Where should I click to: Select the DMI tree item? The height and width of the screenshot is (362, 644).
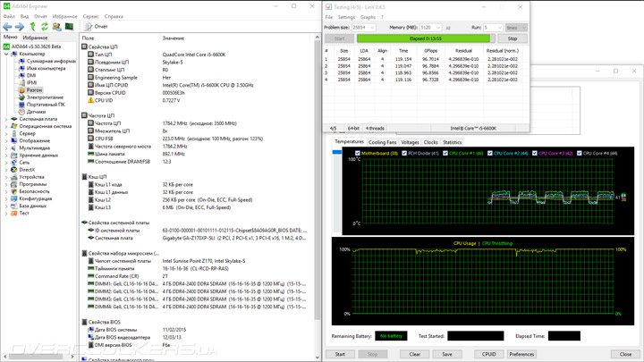coord(31,75)
